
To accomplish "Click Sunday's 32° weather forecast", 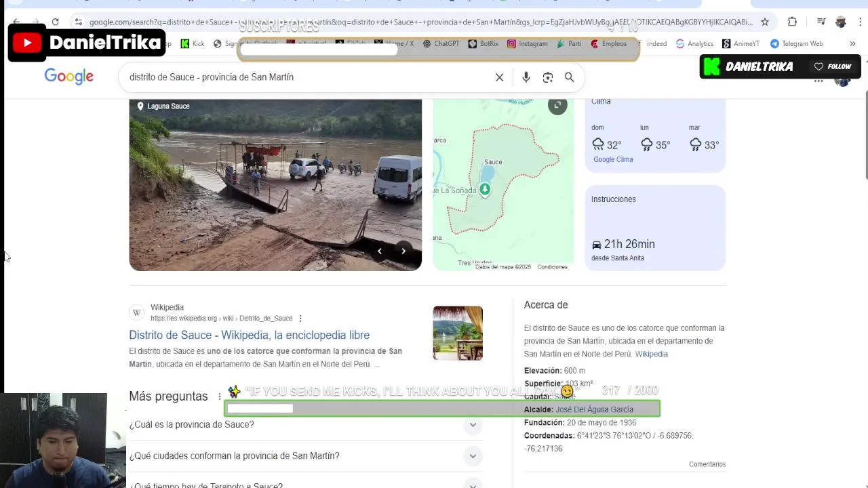I will click(x=606, y=138).
